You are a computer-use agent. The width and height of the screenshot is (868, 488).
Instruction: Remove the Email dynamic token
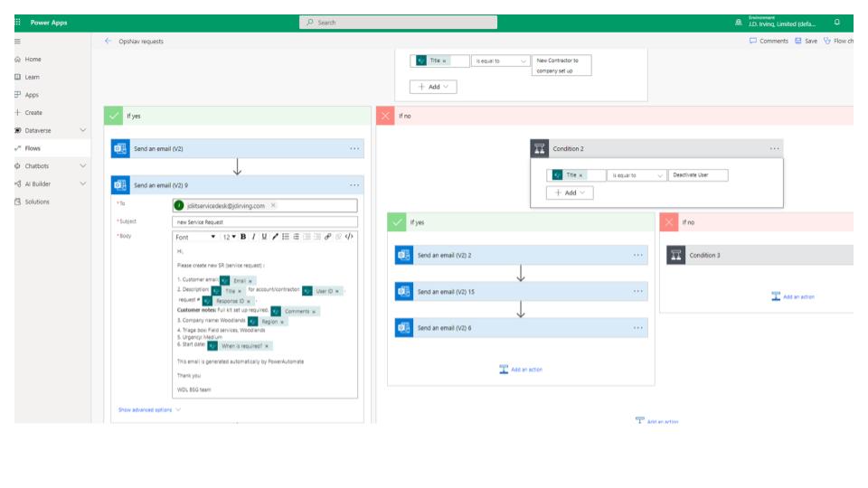pyautogui.click(x=250, y=281)
